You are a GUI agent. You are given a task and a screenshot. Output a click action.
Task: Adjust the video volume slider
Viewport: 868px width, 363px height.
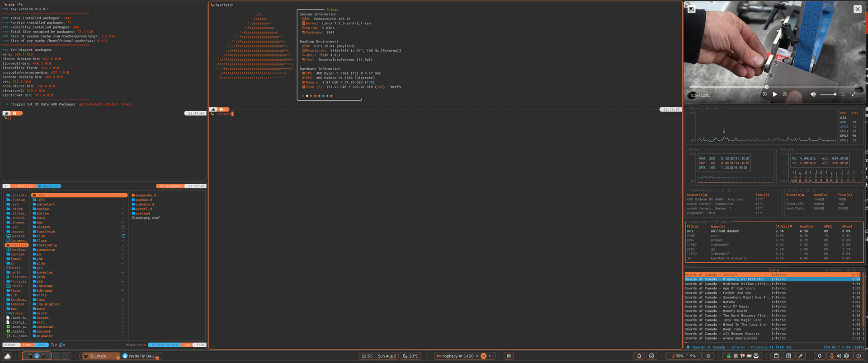click(828, 94)
